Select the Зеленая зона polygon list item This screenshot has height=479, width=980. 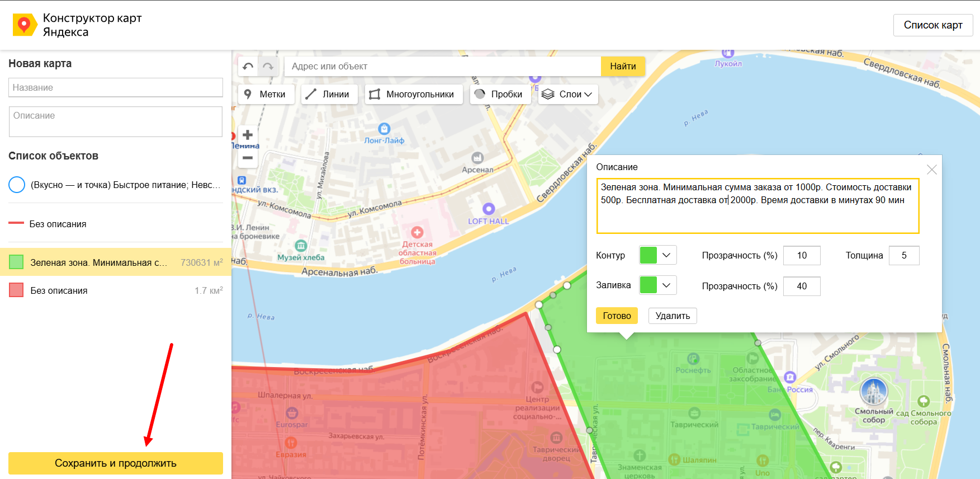pos(116,262)
